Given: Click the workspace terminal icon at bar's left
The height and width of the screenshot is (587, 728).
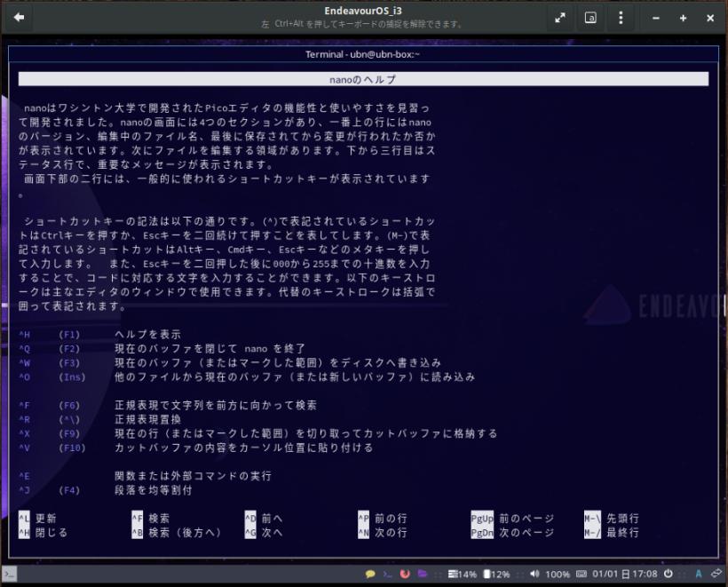Looking at the screenshot, I should pyautogui.click(x=10, y=575).
